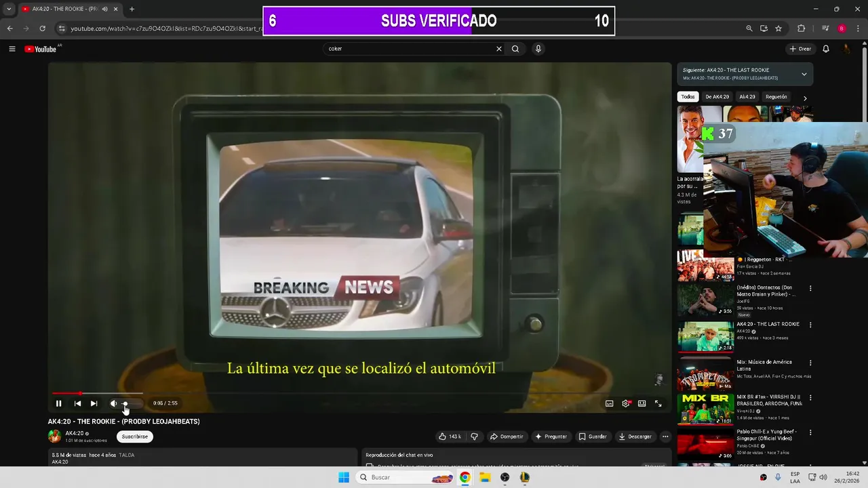Expand the Siguiente playlist panel chevron
Image resolution: width=868 pixels, height=488 pixels.
click(x=804, y=74)
